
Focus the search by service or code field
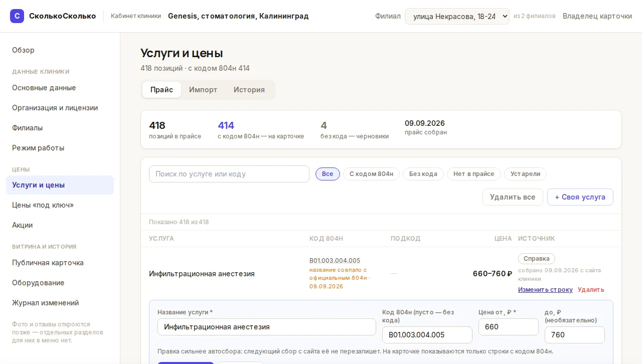(229, 174)
